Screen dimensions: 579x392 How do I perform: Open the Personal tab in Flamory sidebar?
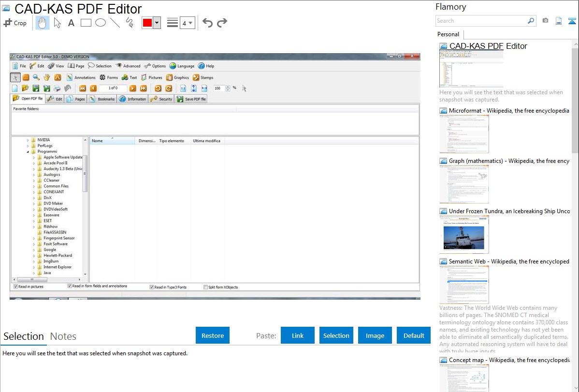click(x=449, y=34)
